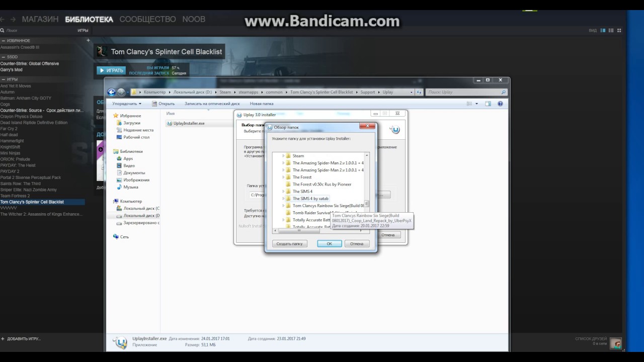Select The Forest v0.50c Rus by Pioneer

pos(322,185)
